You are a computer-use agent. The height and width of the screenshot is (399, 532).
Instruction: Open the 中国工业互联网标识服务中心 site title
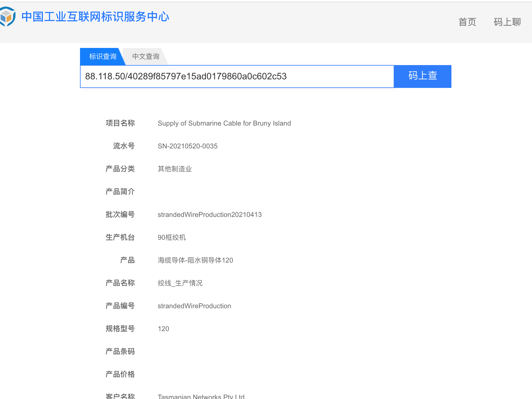(95, 17)
